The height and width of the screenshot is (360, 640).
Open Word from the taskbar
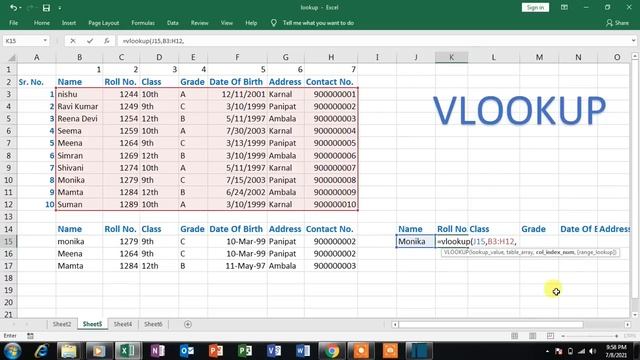[303, 351]
